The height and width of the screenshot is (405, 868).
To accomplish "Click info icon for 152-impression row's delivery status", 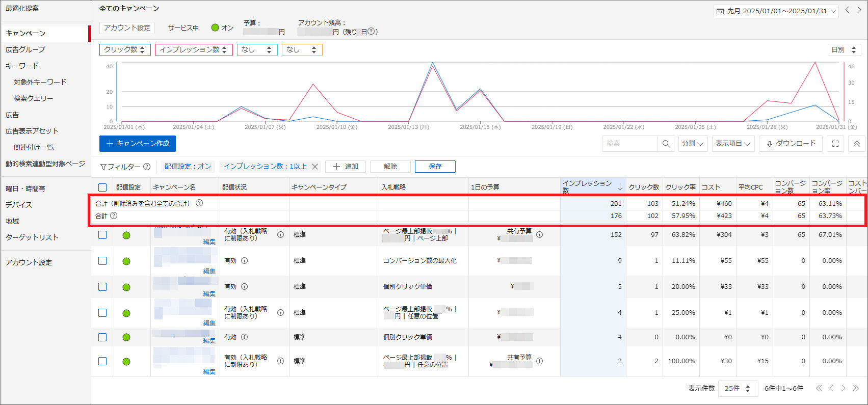I will point(280,235).
